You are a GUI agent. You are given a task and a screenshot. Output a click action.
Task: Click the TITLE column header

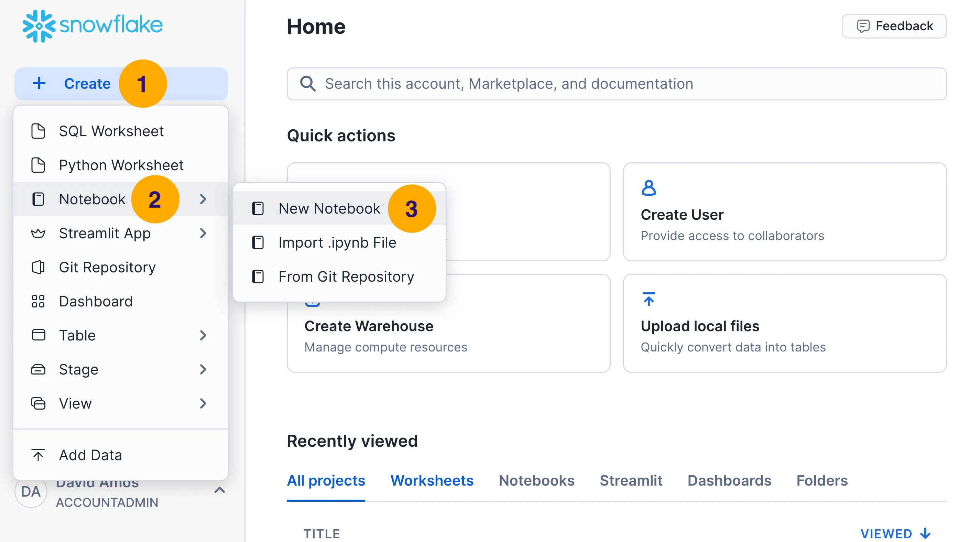(x=322, y=533)
